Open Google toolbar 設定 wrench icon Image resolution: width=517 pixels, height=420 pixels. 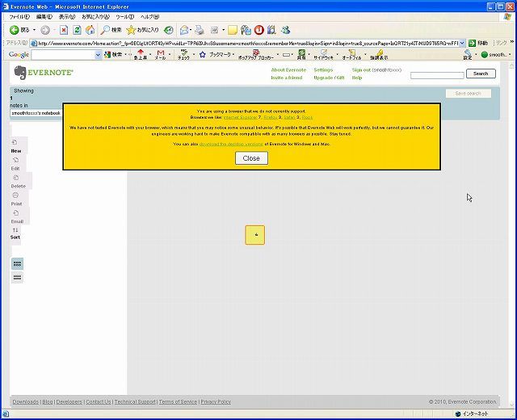[468, 55]
